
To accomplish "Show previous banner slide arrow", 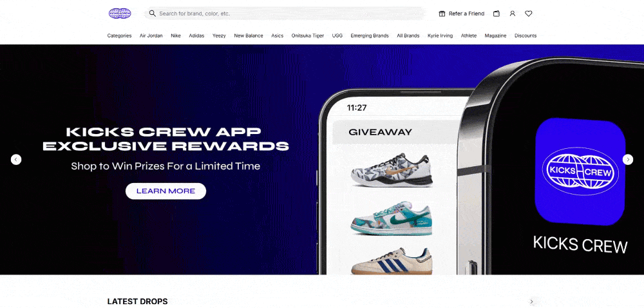I will pos(16,159).
